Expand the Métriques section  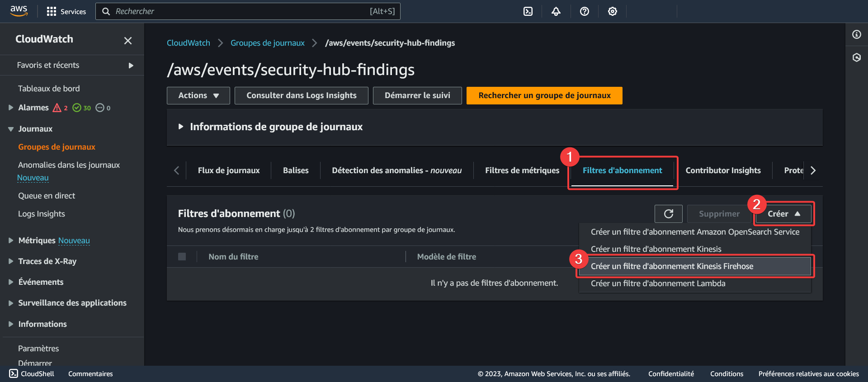tap(11, 241)
